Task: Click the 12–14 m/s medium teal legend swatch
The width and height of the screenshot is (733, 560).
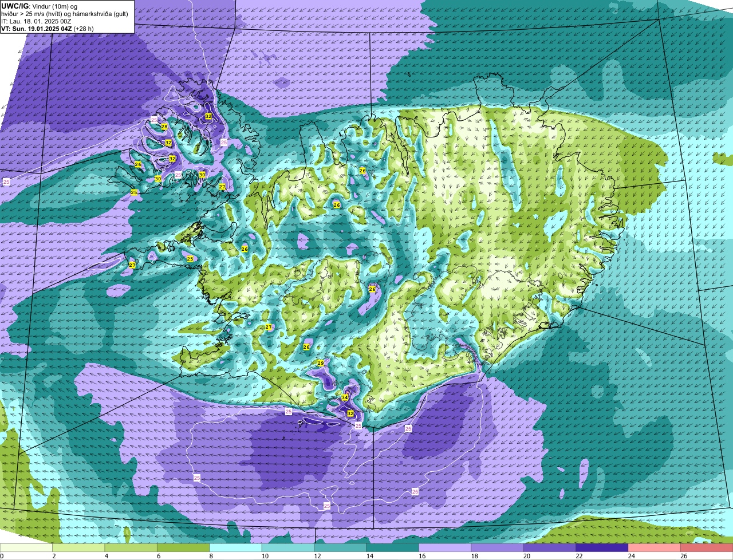Action: coord(340,548)
